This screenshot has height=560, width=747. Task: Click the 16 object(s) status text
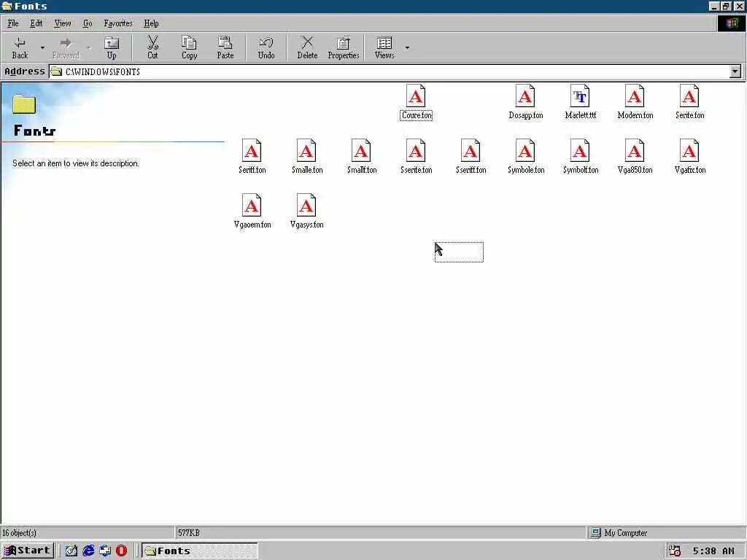tap(20, 533)
